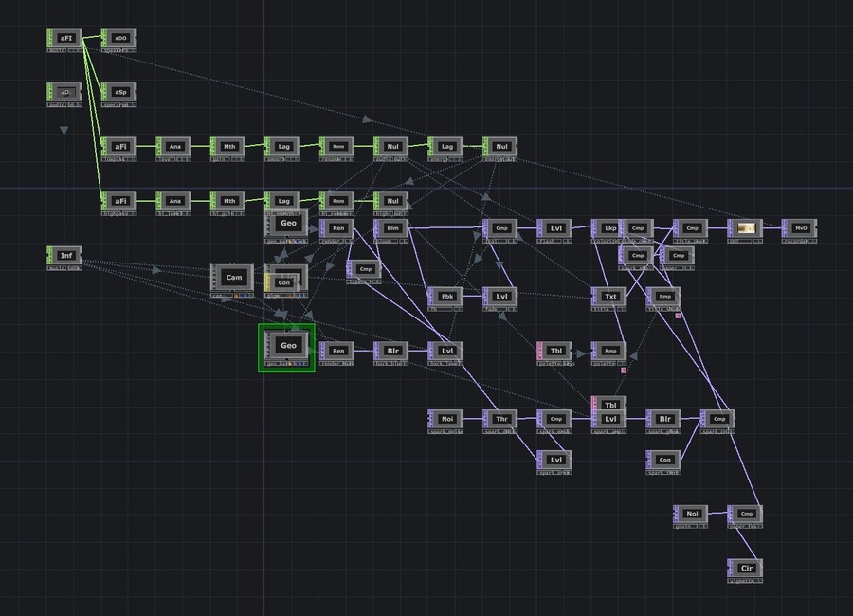Select the Cir vignette circle node
Image resolution: width=853 pixels, height=616 pixels.
click(745, 568)
